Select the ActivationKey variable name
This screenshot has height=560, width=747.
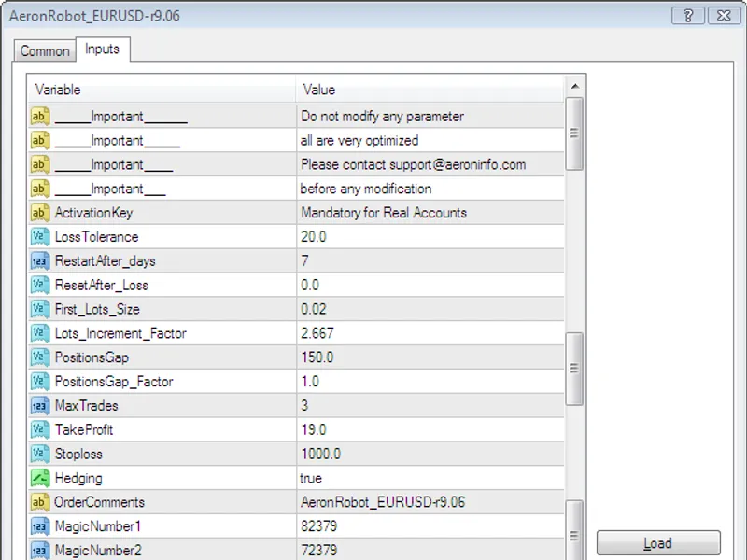94,213
